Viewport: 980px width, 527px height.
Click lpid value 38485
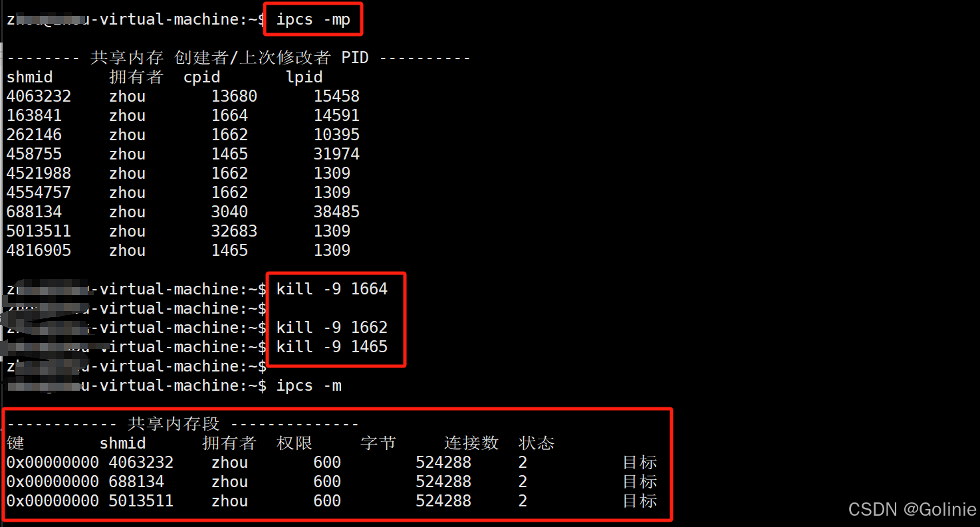336,212
